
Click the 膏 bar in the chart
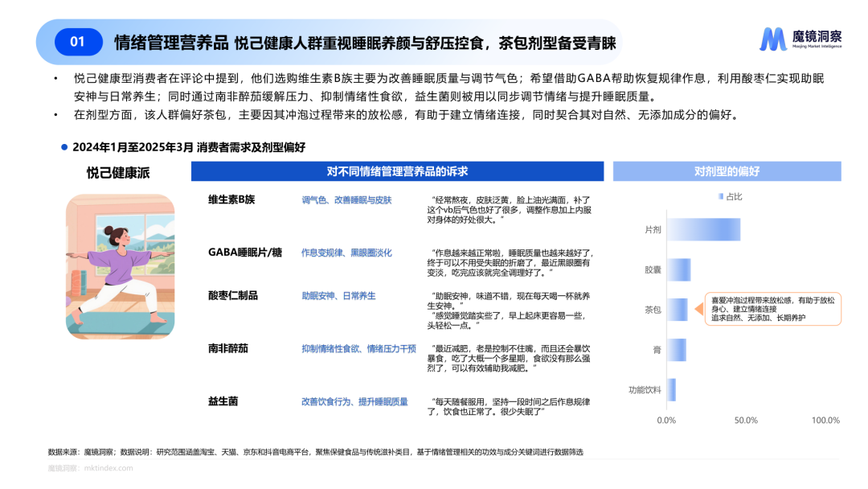(x=676, y=350)
